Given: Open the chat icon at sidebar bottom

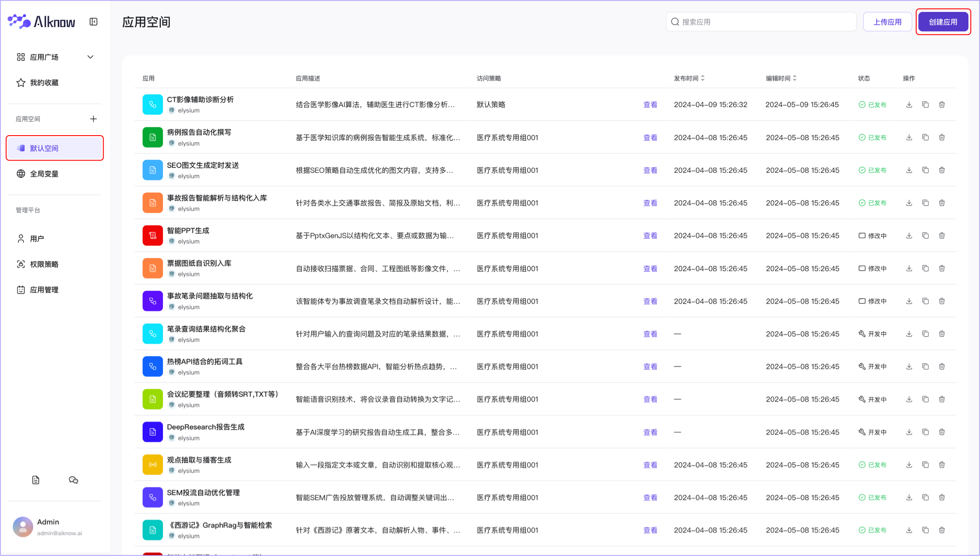Looking at the screenshot, I should [x=73, y=480].
